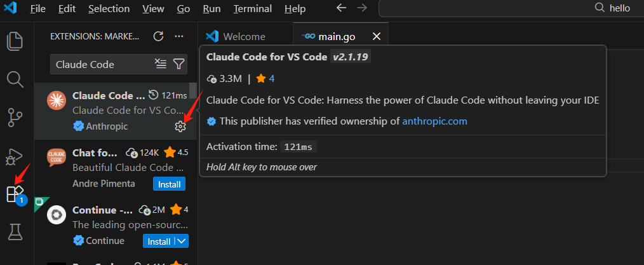644x265 pixels.
Task: Open the anthropic.com link in tooltip
Action: tap(434, 121)
